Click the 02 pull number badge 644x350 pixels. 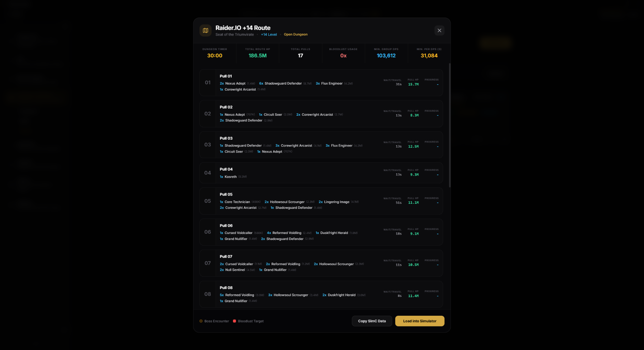point(208,114)
